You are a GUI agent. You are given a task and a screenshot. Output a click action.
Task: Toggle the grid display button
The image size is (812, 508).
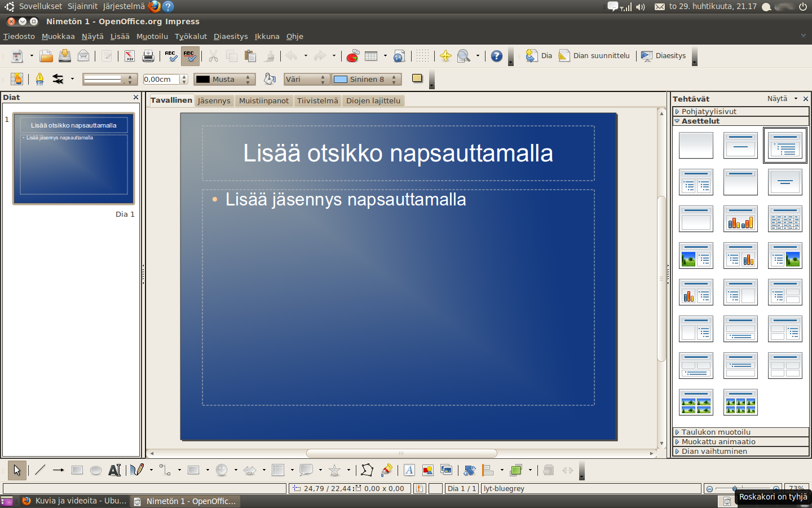pyautogui.click(x=422, y=56)
